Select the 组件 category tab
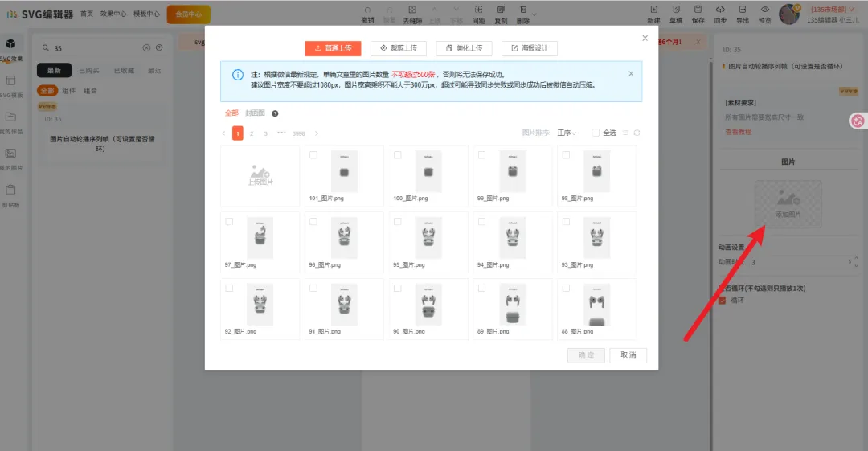This screenshot has height=451, width=868. pyautogui.click(x=68, y=91)
